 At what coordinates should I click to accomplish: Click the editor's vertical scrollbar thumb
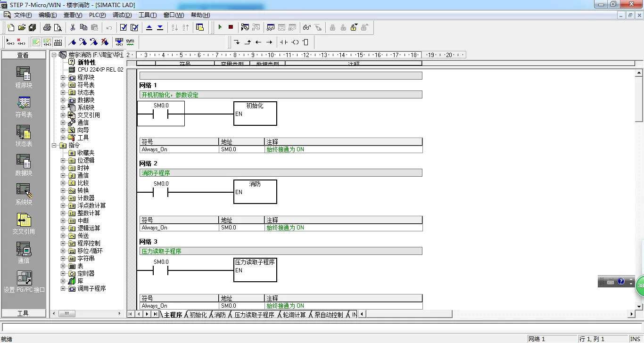[x=639, y=99]
